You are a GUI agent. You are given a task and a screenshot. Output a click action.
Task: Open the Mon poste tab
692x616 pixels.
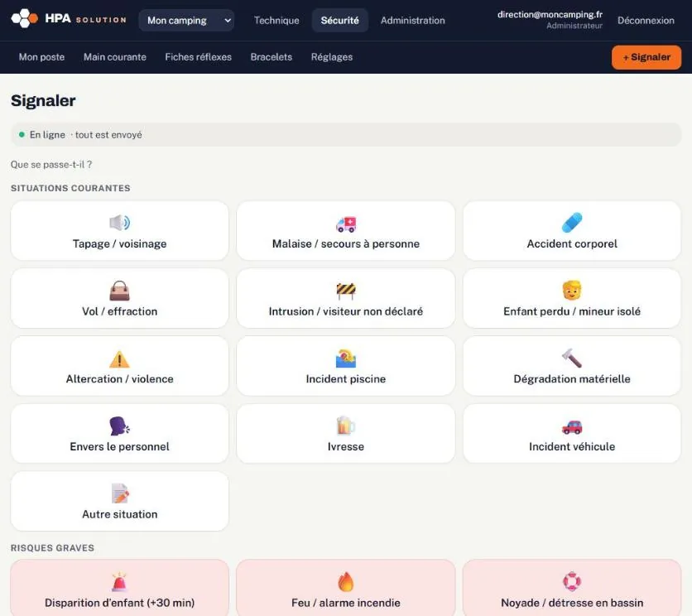(x=41, y=57)
